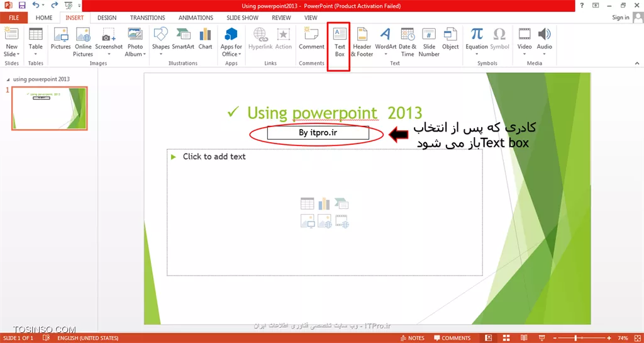Switch to the TRANSITIONS tab
The height and width of the screenshot is (343, 644).
tap(147, 18)
